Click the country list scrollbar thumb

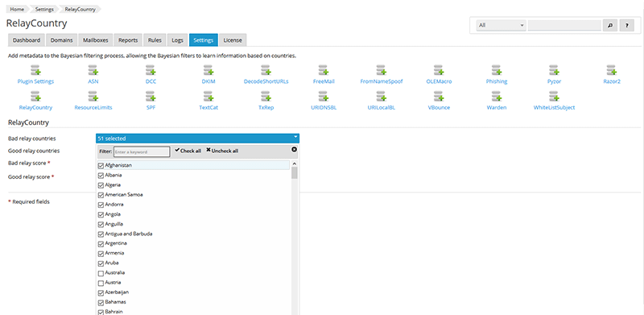click(294, 172)
